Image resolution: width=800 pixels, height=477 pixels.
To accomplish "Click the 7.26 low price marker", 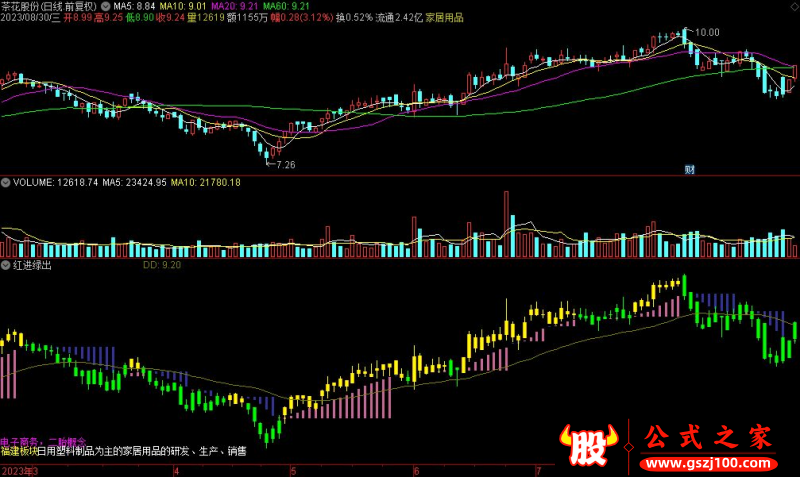I will [x=285, y=165].
